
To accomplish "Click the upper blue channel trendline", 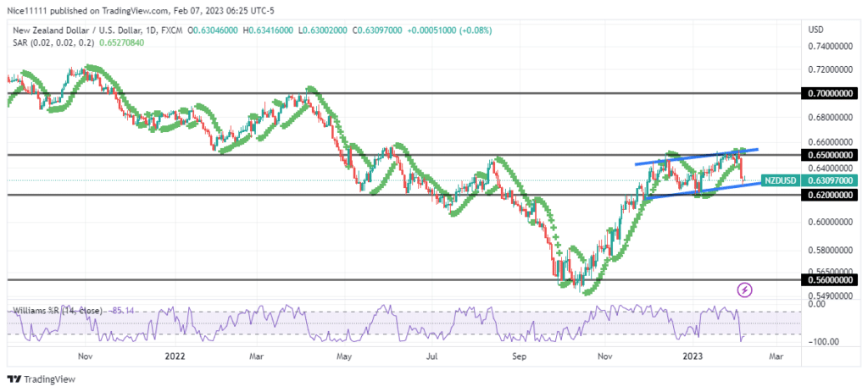I will (x=697, y=157).
